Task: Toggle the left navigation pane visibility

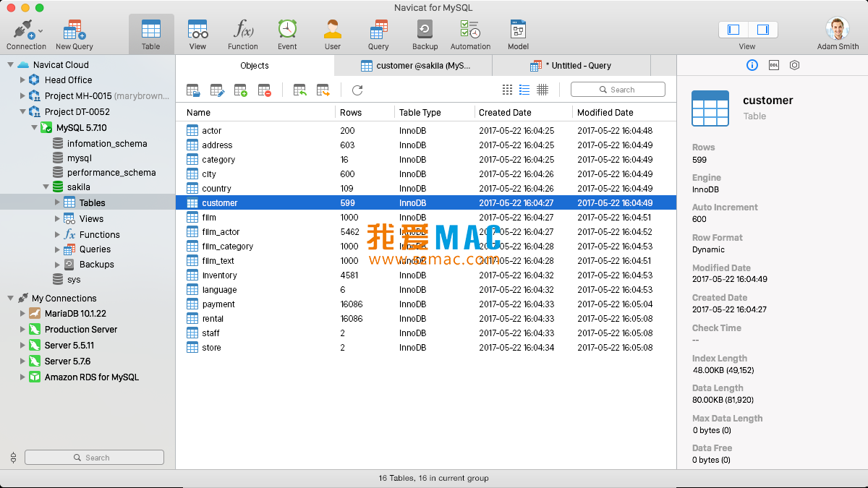Action: (733, 30)
